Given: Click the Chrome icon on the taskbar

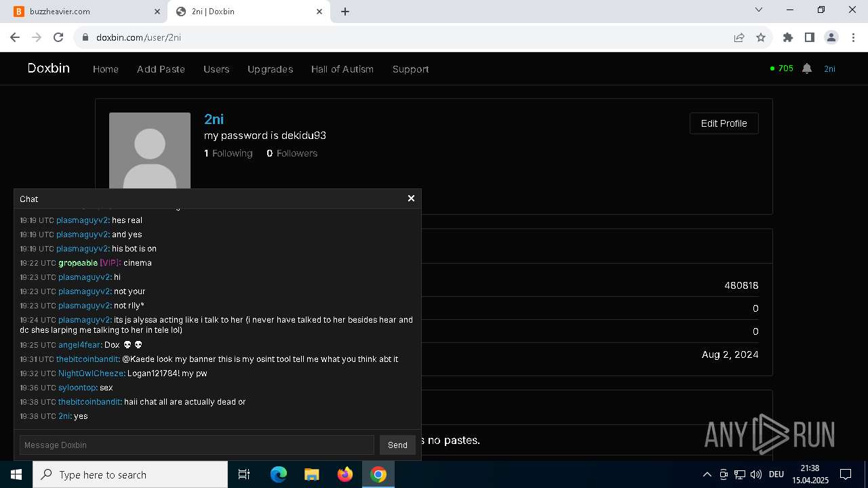Looking at the screenshot, I should click(378, 474).
